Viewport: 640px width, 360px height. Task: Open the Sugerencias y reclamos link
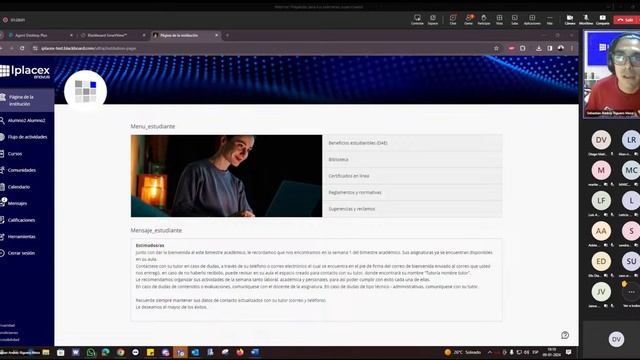point(413,209)
